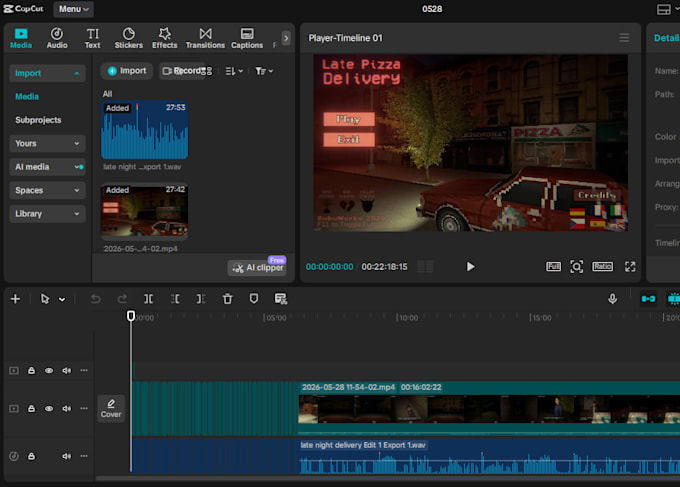Delete right of playhead
The width and height of the screenshot is (680, 487).
[x=201, y=299]
